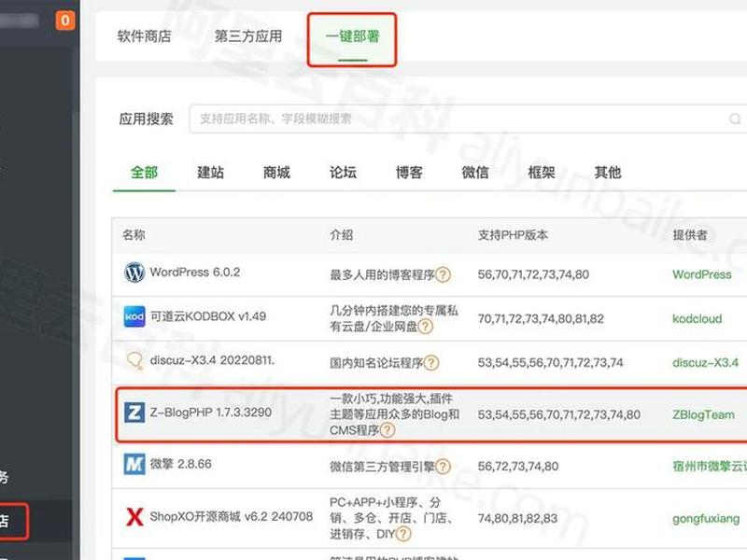The height and width of the screenshot is (560, 747).
Task: Filter by 博客 category
Action: coord(409,173)
